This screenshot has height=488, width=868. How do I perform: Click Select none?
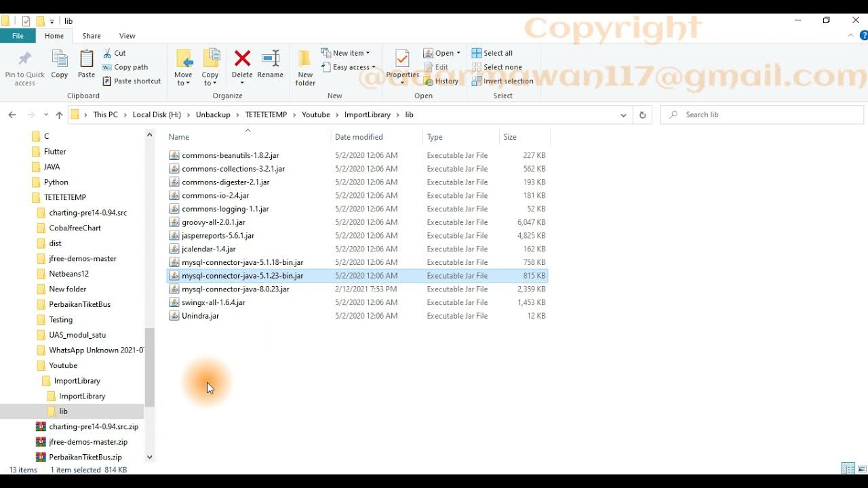point(496,67)
